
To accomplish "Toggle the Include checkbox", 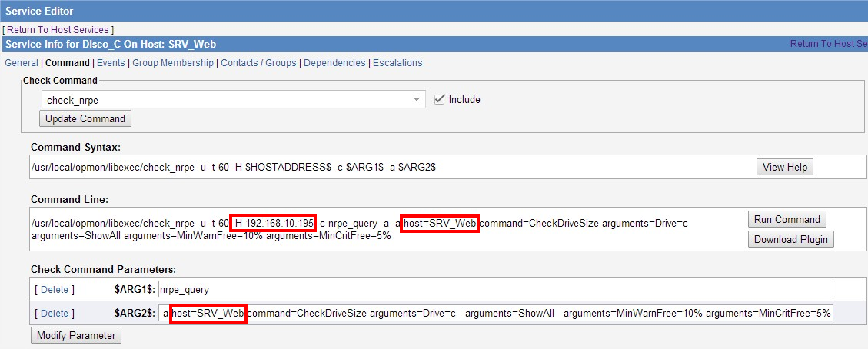I will pos(440,99).
